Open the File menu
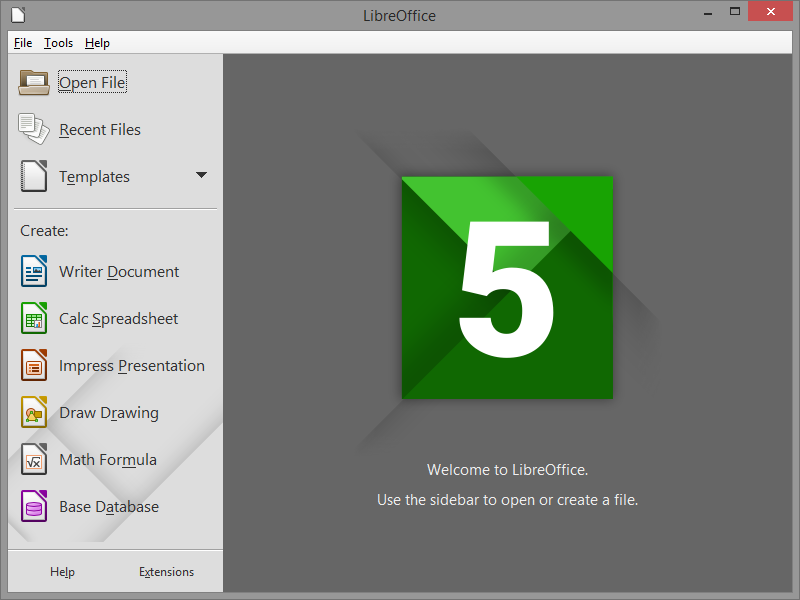This screenshot has width=800, height=600. 23,43
